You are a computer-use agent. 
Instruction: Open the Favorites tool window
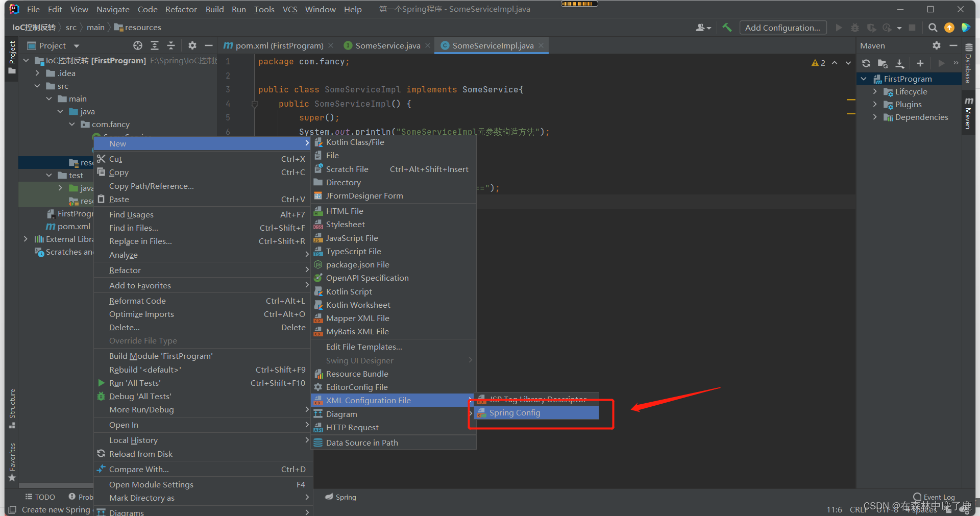point(12,462)
